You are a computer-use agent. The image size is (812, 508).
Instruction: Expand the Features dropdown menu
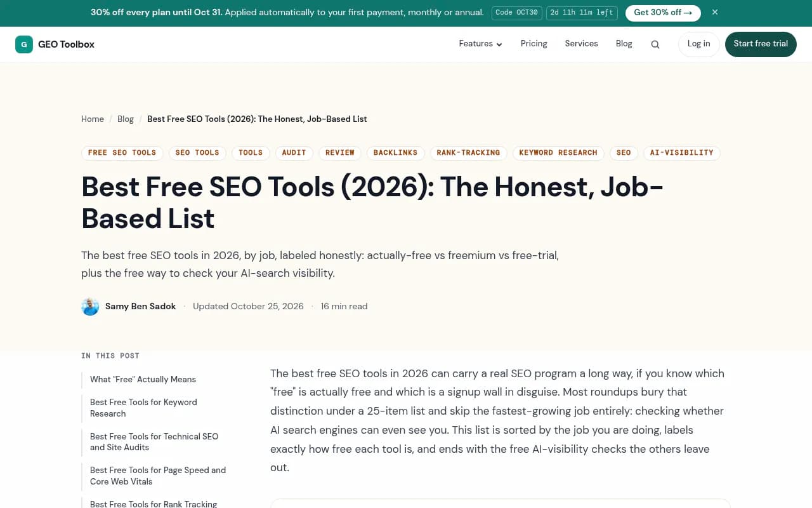pos(480,44)
